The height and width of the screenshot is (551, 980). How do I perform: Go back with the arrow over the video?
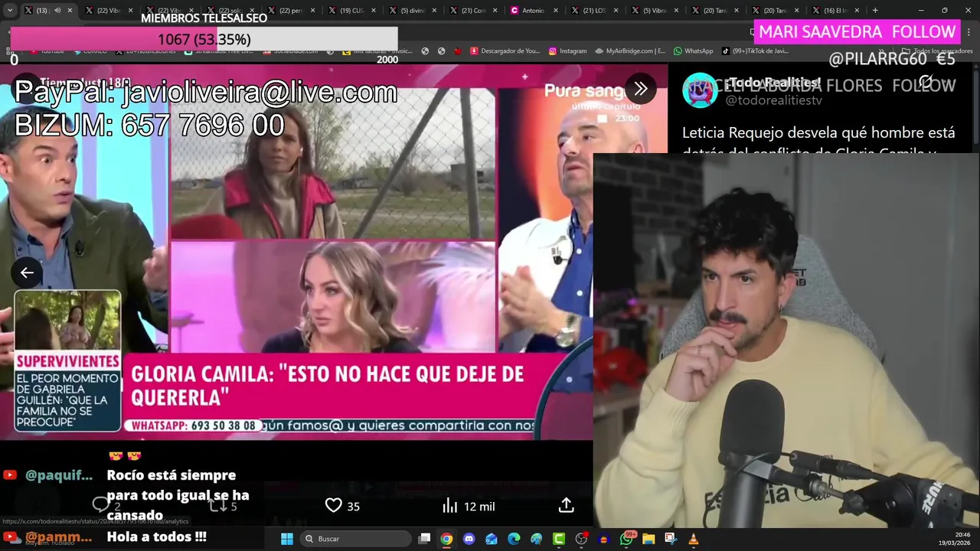pos(27,272)
